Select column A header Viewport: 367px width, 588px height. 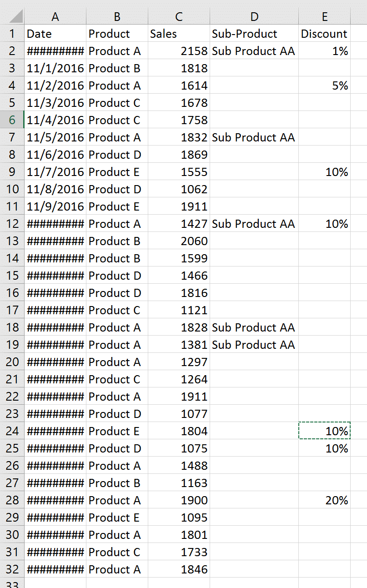(x=55, y=16)
